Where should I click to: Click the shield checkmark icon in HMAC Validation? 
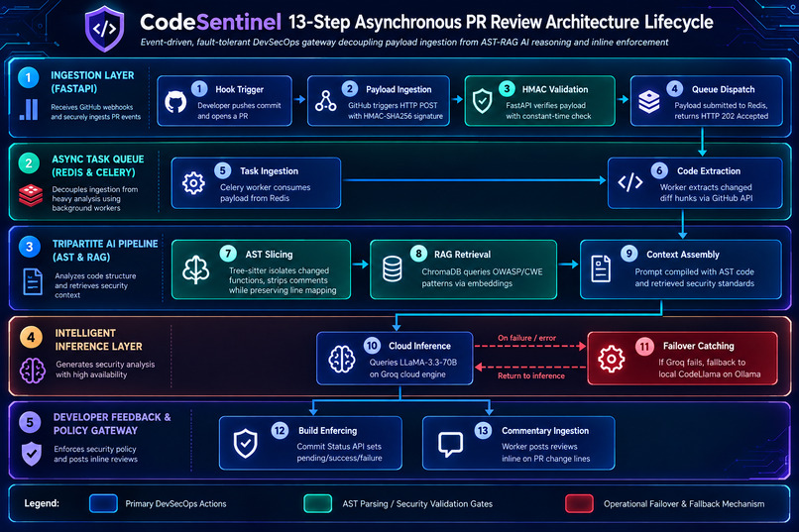482,101
